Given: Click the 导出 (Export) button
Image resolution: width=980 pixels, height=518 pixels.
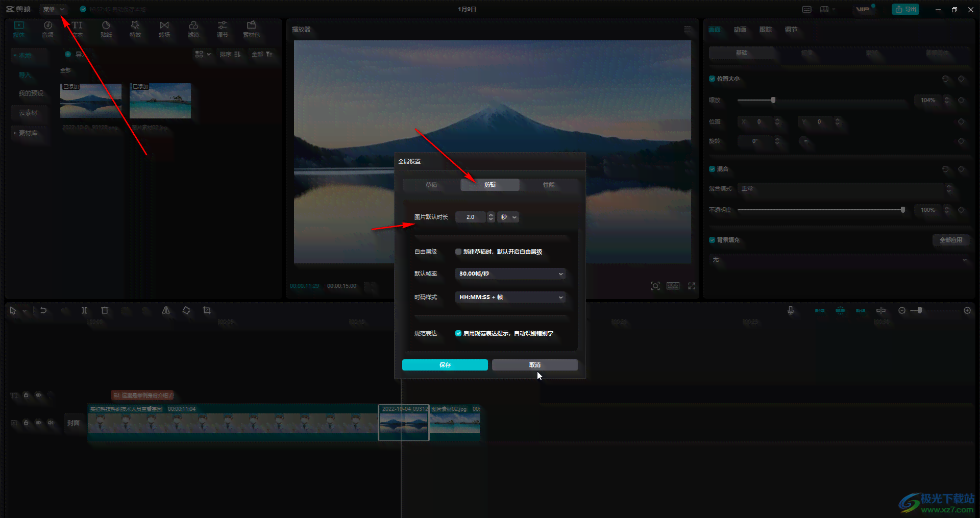Looking at the screenshot, I should (x=905, y=9).
